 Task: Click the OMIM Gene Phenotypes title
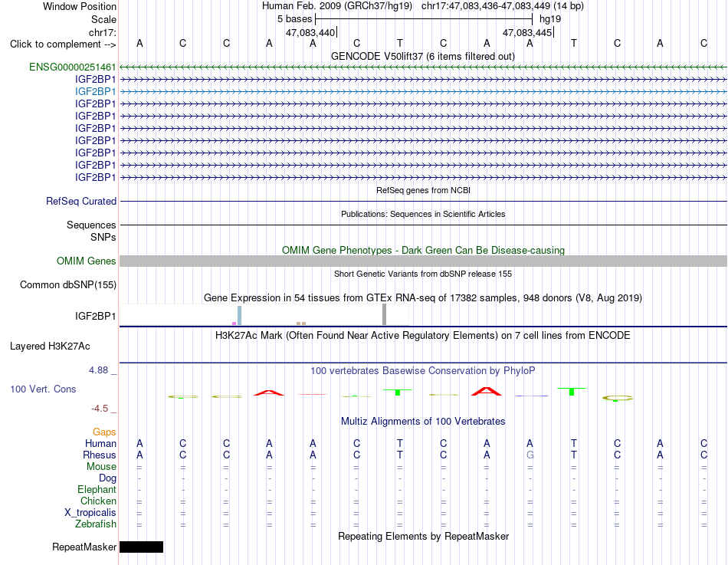click(x=424, y=251)
